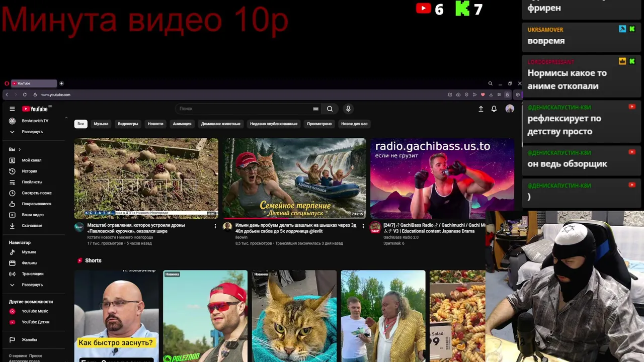Filter feed by Новости chip
This screenshot has height=362, width=644.
pos(155,124)
